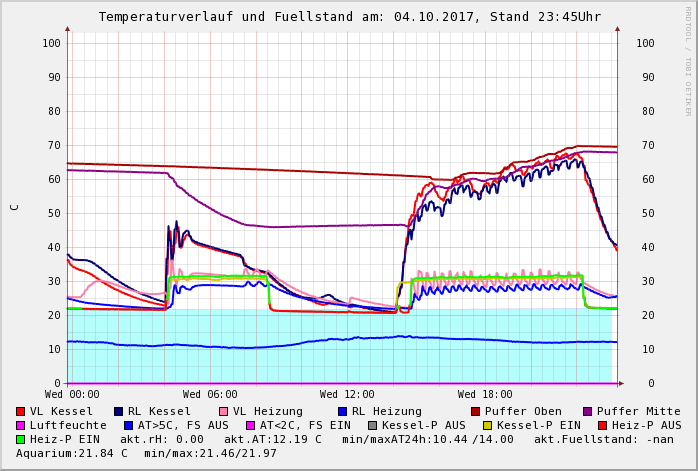Click the Wed 00:00 time axis label
The image size is (698, 471).
(x=72, y=395)
